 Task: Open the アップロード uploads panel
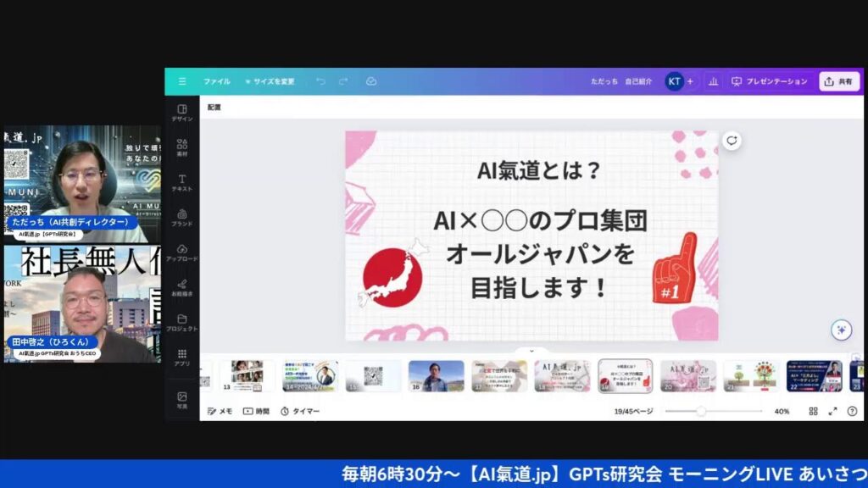(x=181, y=252)
